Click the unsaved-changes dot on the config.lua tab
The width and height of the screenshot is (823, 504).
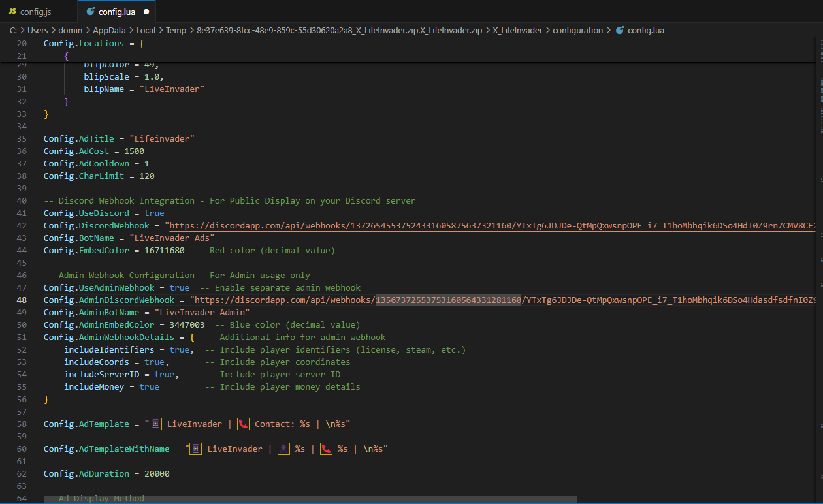[146, 12]
